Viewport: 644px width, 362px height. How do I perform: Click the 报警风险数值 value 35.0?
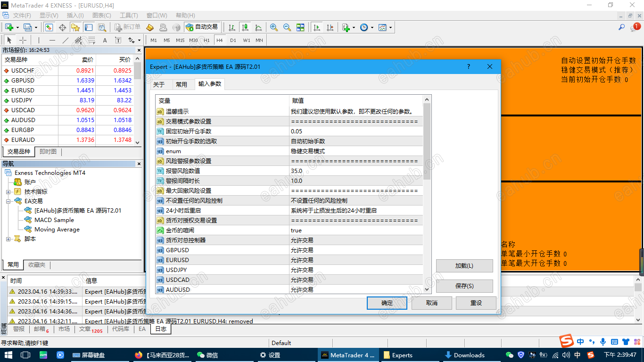(356, 171)
